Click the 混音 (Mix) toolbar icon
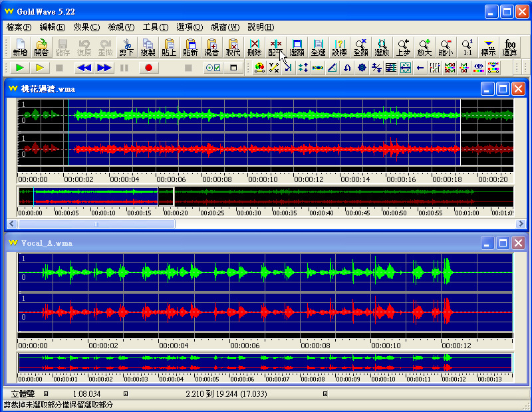 click(212, 47)
